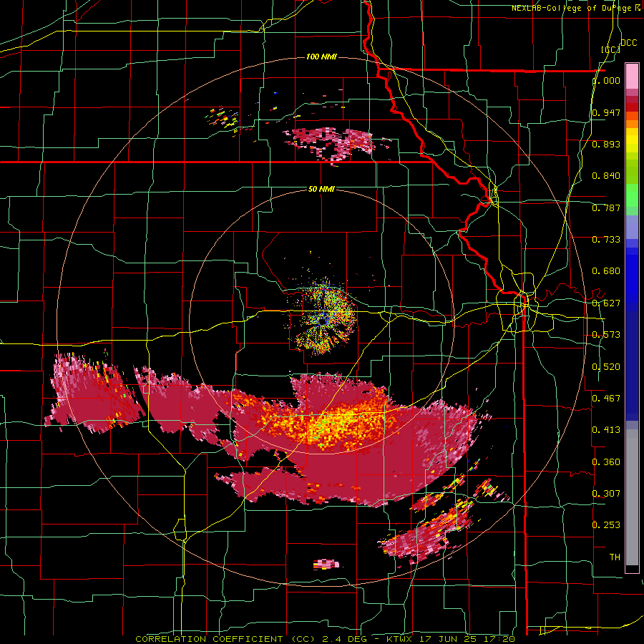Viewport: 644px width, 644px height.
Task: Click the 0.573 color scale value
Action: click(606, 335)
